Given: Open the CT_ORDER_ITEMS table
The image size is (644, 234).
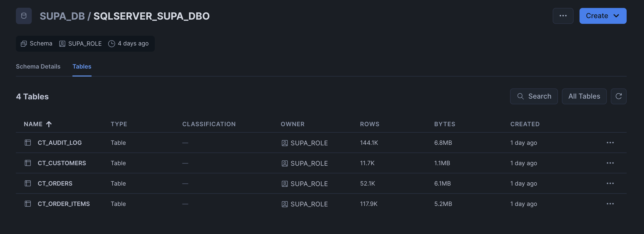Looking at the screenshot, I should (64, 204).
